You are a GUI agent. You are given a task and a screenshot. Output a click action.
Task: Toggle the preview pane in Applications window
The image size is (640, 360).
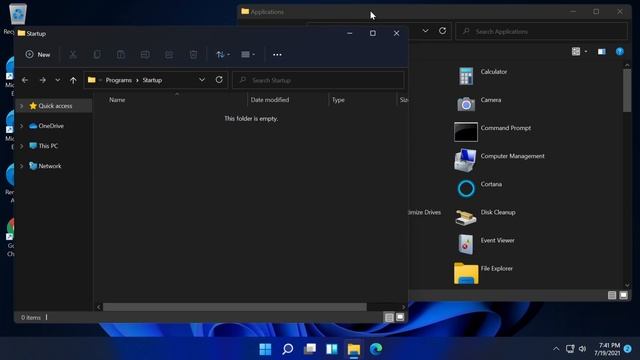tap(602, 51)
